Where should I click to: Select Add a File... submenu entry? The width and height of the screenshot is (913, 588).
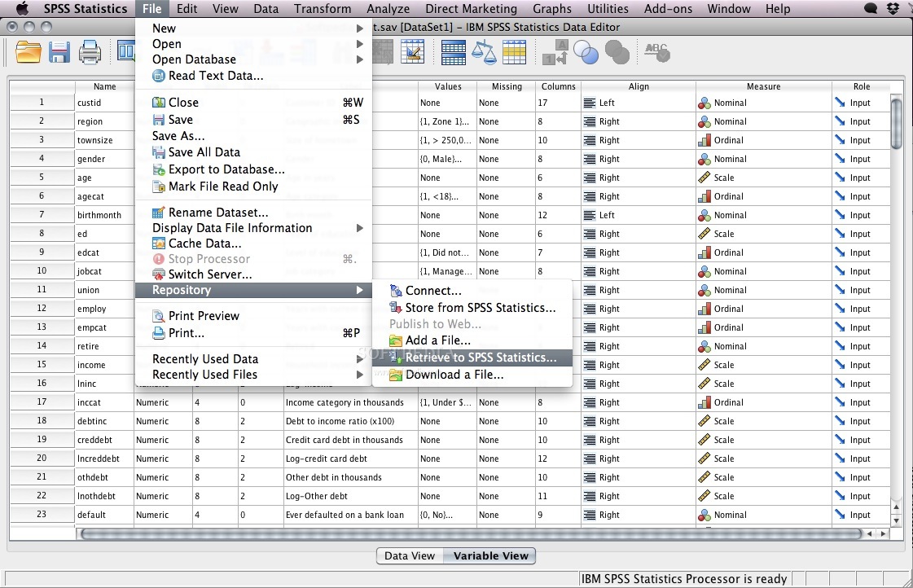coord(472,340)
